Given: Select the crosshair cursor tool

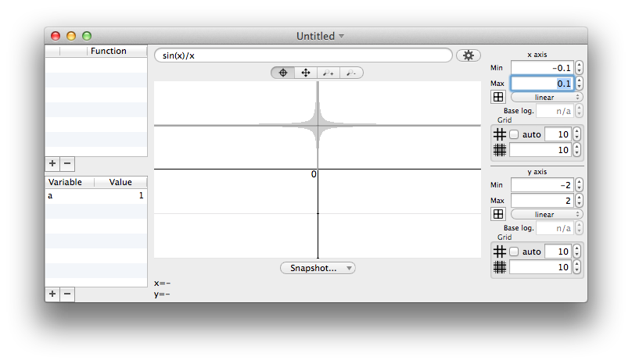Looking at the screenshot, I should coord(283,73).
